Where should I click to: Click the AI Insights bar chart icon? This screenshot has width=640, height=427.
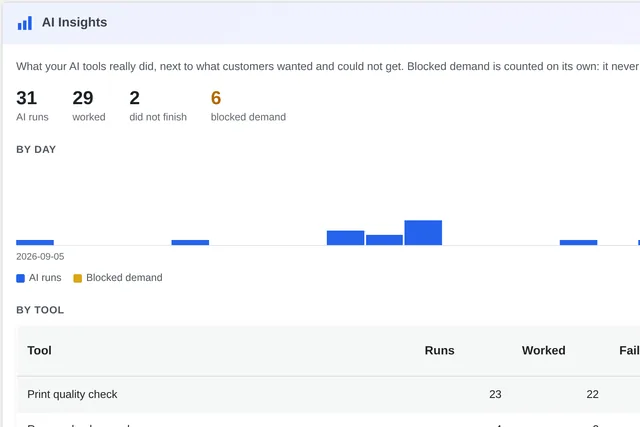[24, 23]
